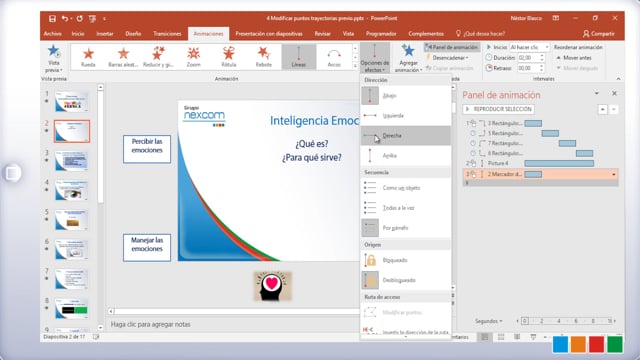
Task: Select the Rótula animation effect
Action: [x=229, y=57]
